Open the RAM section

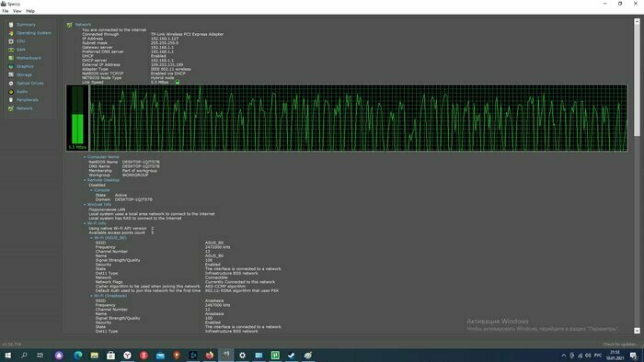[20, 50]
